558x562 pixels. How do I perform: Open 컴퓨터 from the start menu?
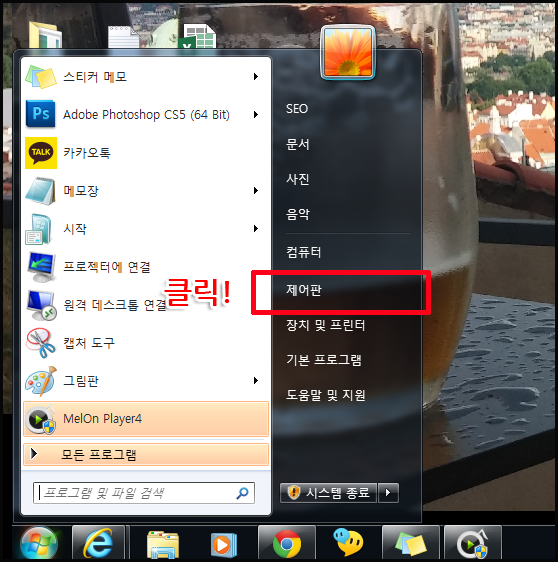coord(304,252)
